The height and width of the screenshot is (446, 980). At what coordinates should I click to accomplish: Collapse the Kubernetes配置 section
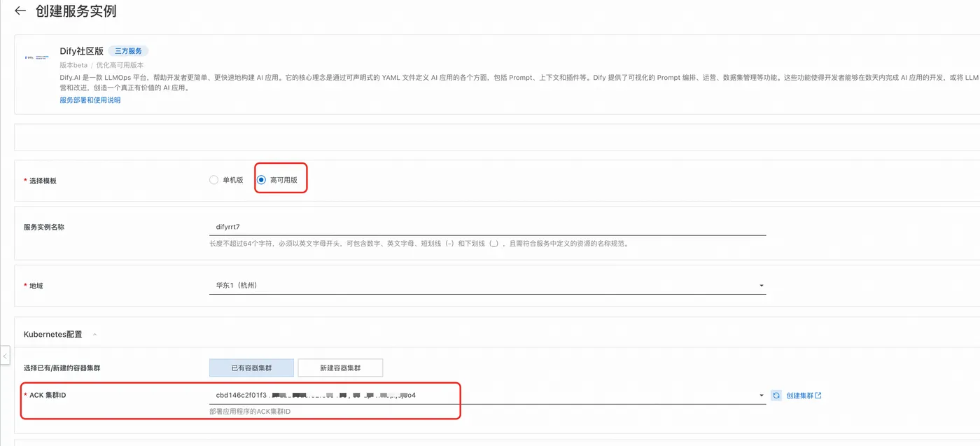coord(94,335)
